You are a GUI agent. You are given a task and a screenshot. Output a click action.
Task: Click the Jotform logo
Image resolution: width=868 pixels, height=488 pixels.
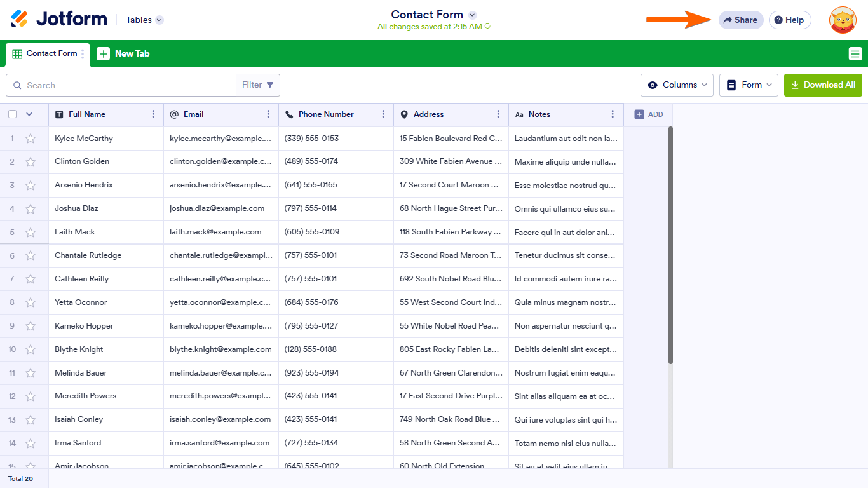point(59,19)
